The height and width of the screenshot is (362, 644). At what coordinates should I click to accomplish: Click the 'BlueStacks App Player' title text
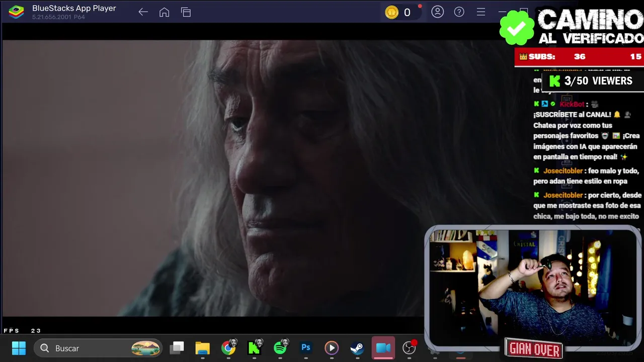(x=74, y=8)
